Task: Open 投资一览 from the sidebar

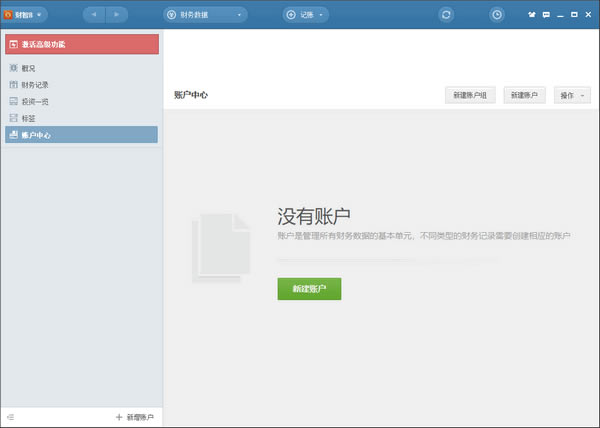Action: click(34, 101)
